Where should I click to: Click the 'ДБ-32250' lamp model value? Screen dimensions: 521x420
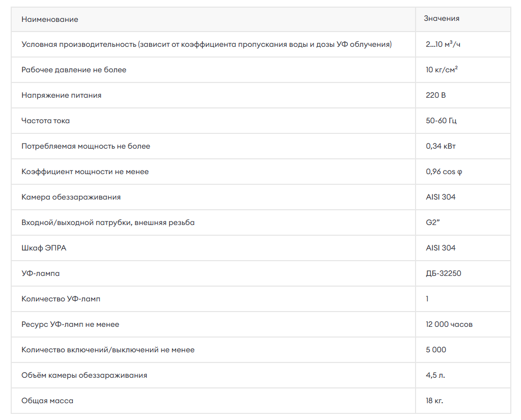click(x=444, y=273)
